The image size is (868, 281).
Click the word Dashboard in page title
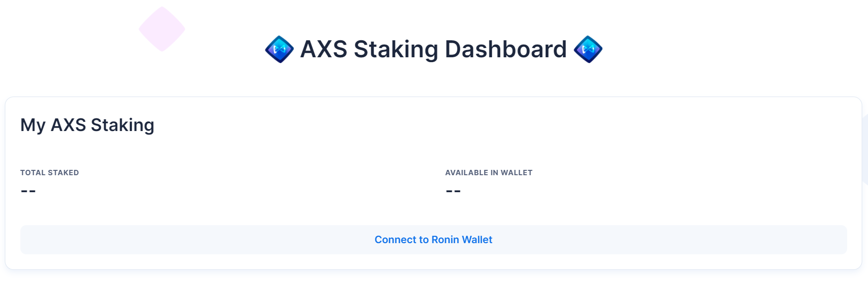pos(505,49)
